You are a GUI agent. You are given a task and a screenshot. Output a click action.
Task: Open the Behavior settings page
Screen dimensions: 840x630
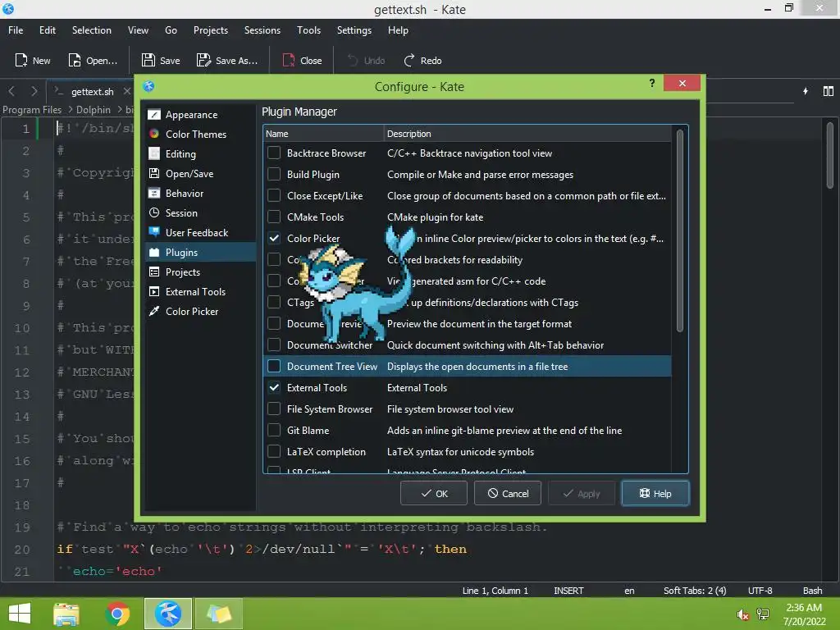pyautogui.click(x=200, y=194)
